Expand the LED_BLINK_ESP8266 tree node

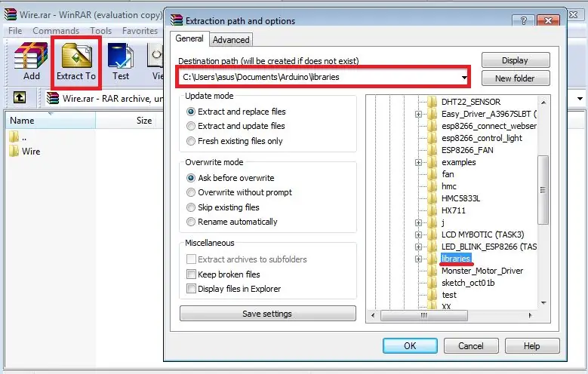point(418,247)
